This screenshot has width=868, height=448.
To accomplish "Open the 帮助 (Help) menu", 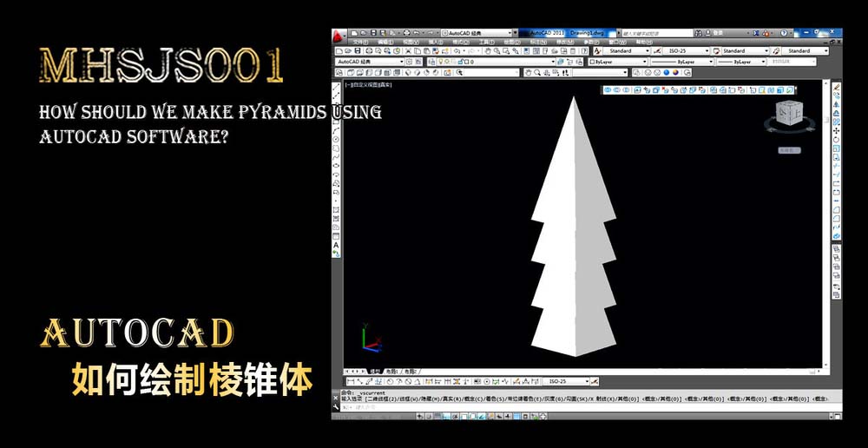I will point(644,42).
